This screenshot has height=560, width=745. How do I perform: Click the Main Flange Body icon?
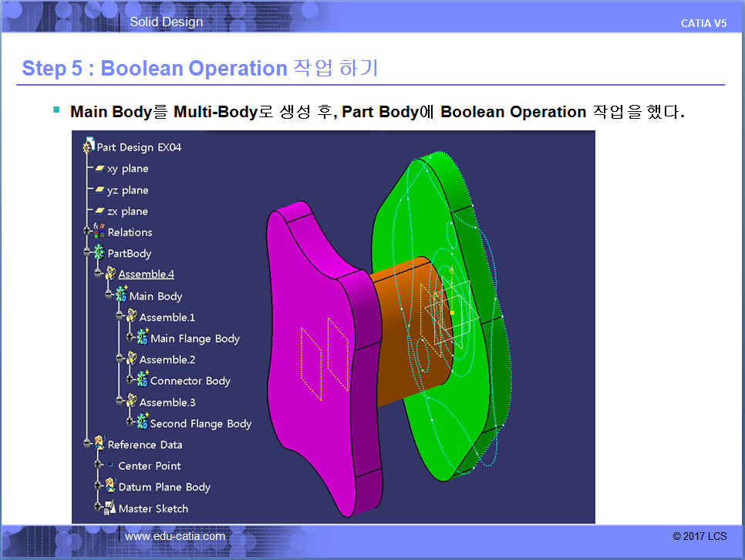tap(143, 338)
